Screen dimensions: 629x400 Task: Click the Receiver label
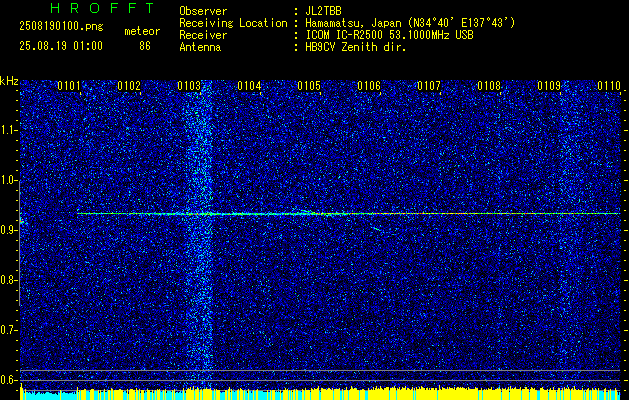click(203, 35)
